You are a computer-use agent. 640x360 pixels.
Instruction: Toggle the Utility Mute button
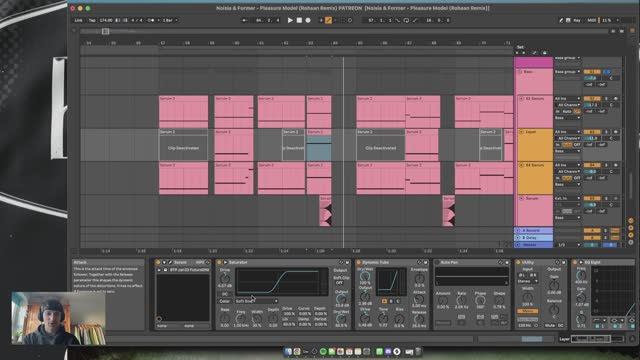tap(550, 326)
